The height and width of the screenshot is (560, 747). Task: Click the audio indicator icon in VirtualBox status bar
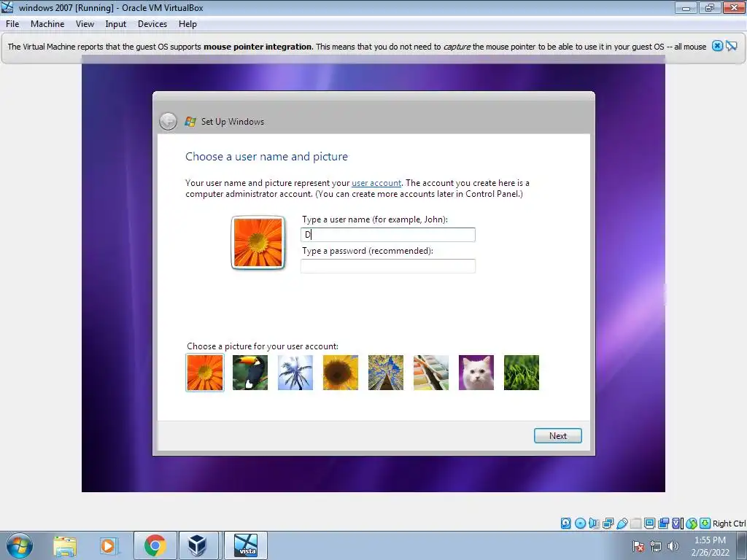point(594,524)
